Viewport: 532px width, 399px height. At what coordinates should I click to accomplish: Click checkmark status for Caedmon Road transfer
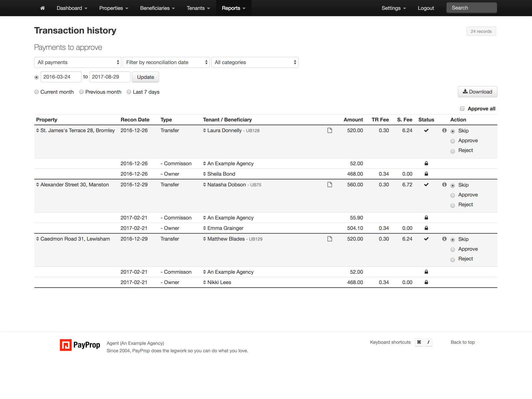coord(426,239)
